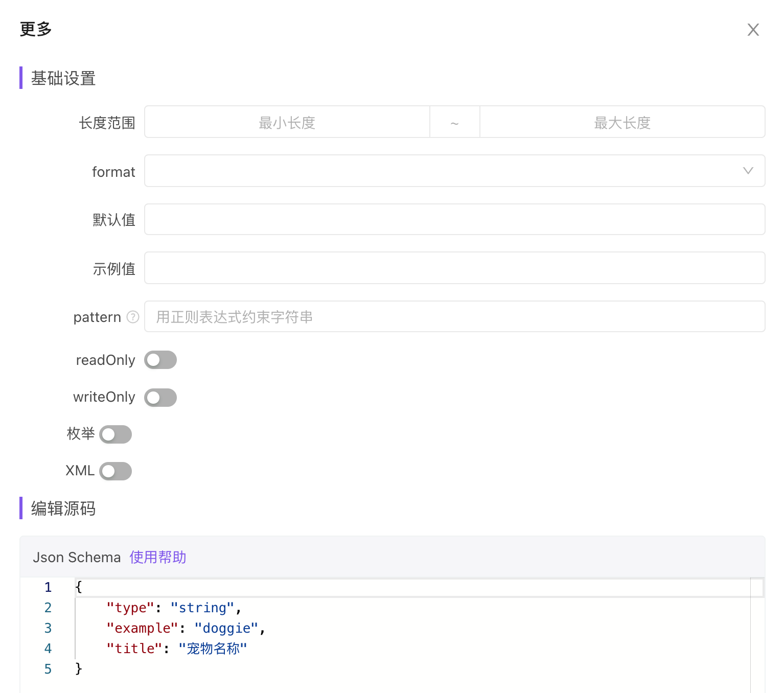
Task: Click line 1 in the Json Schema editor
Action: 307,587
